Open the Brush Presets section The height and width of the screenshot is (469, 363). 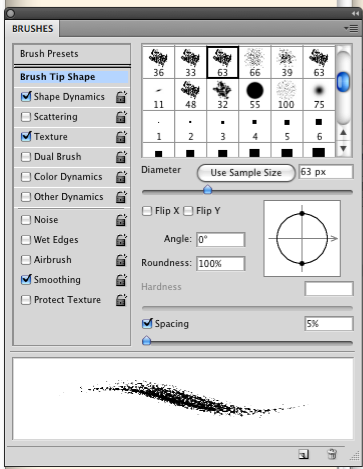click(x=49, y=54)
